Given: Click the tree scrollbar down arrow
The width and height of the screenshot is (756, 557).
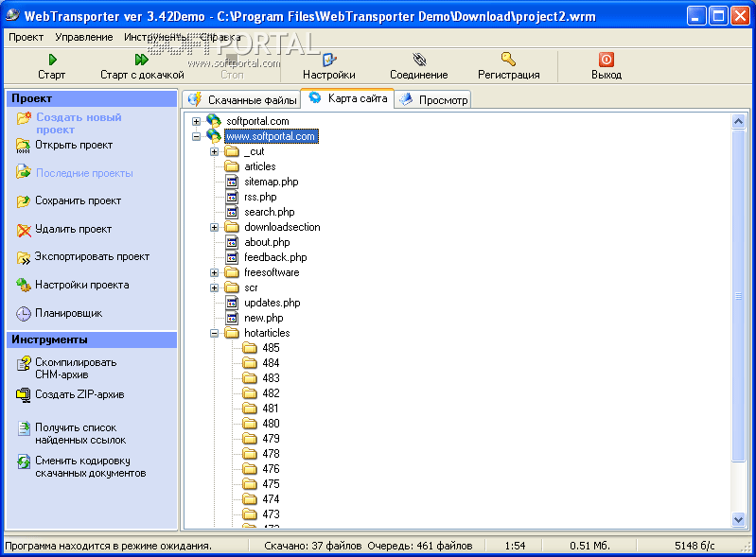Looking at the screenshot, I should click(738, 519).
